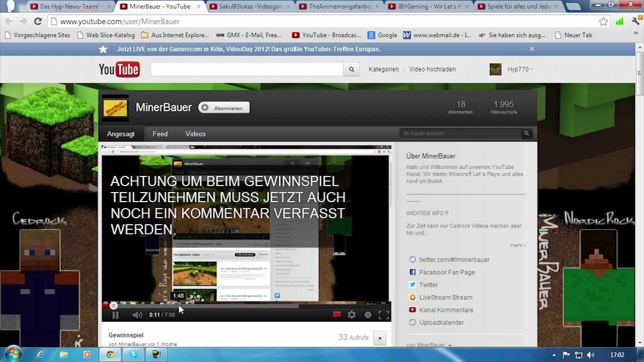
Task: Toggle video annotations with the red speech bubble
Action: click(x=337, y=315)
